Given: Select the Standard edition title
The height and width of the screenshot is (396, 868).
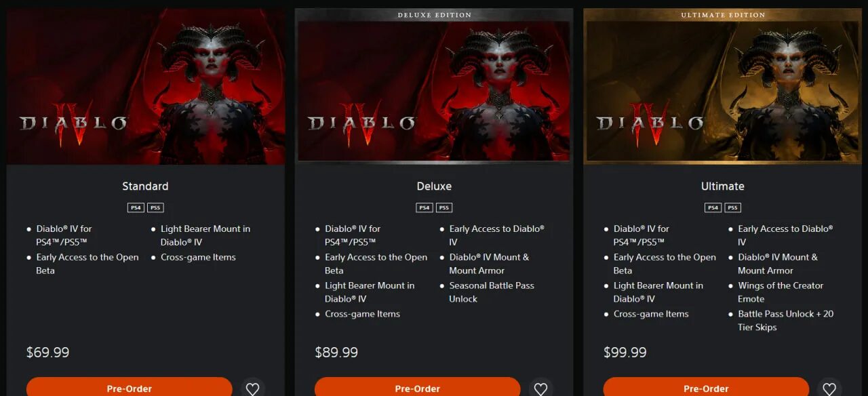Looking at the screenshot, I should (x=145, y=186).
